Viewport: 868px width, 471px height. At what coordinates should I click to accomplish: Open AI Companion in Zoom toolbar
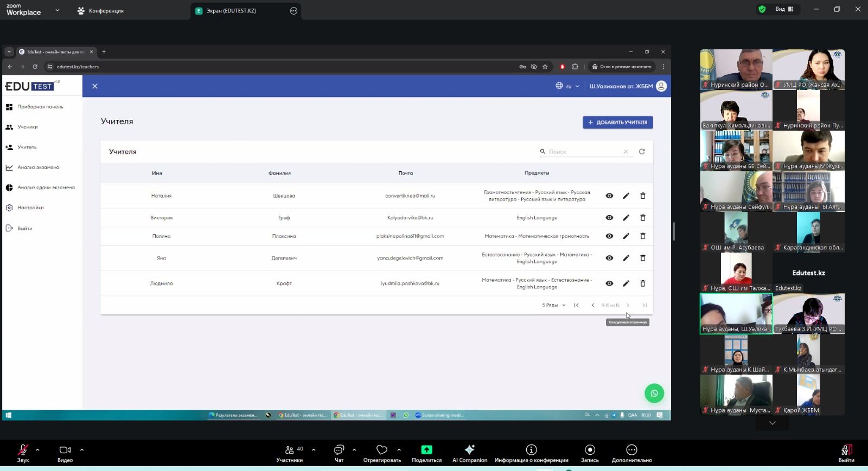pos(470,453)
